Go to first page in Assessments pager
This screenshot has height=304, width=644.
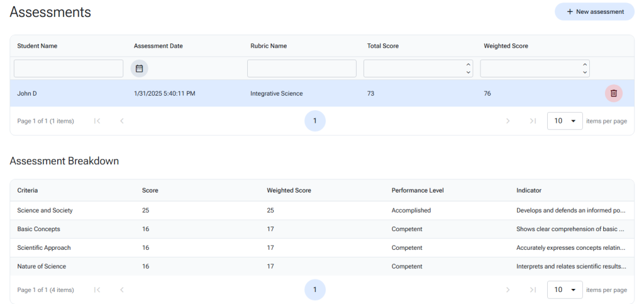(x=97, y=121)
